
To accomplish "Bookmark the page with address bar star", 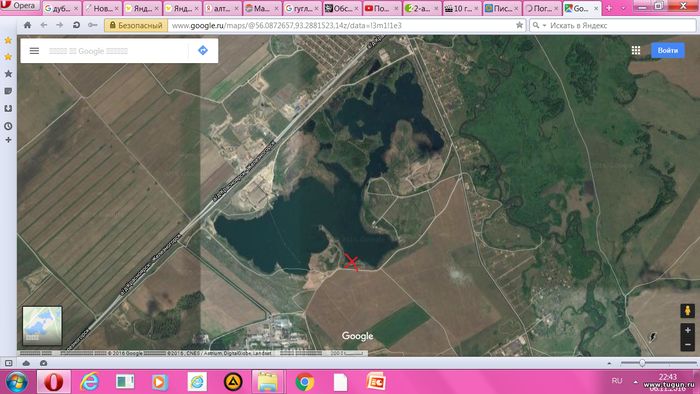I will point(519,25).
